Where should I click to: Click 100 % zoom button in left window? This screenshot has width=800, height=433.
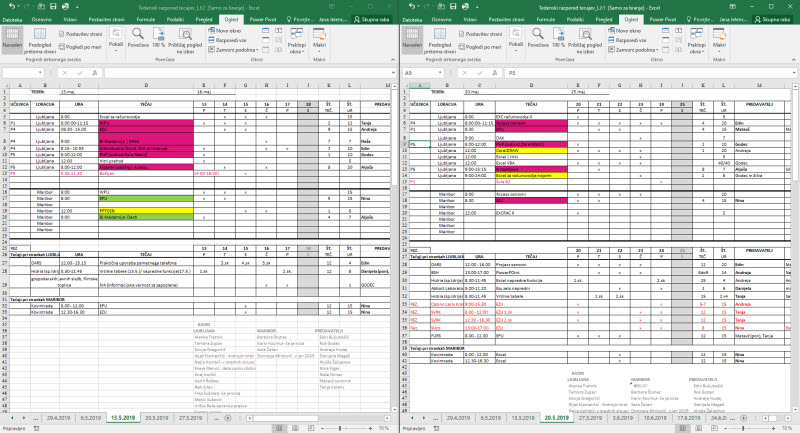159,38
